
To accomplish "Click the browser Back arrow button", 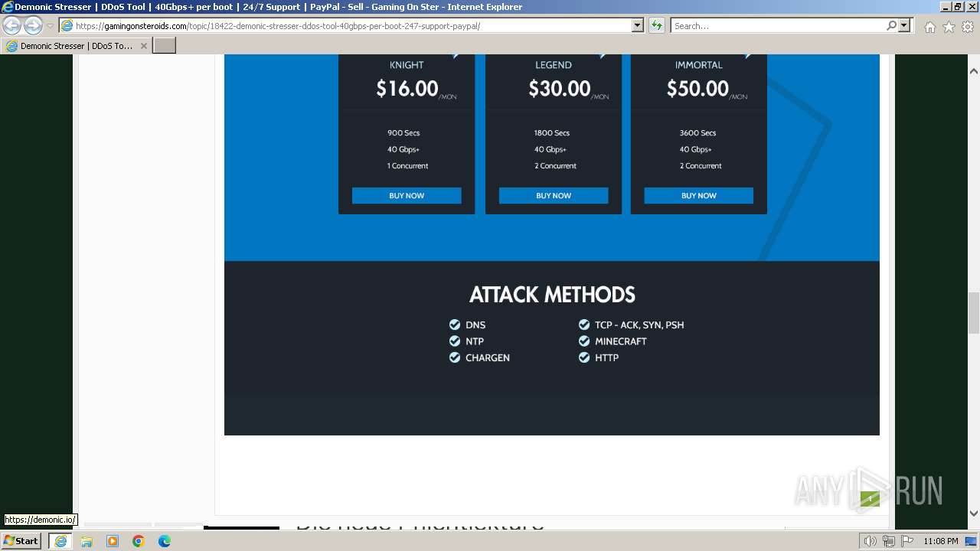I will 11,25.
